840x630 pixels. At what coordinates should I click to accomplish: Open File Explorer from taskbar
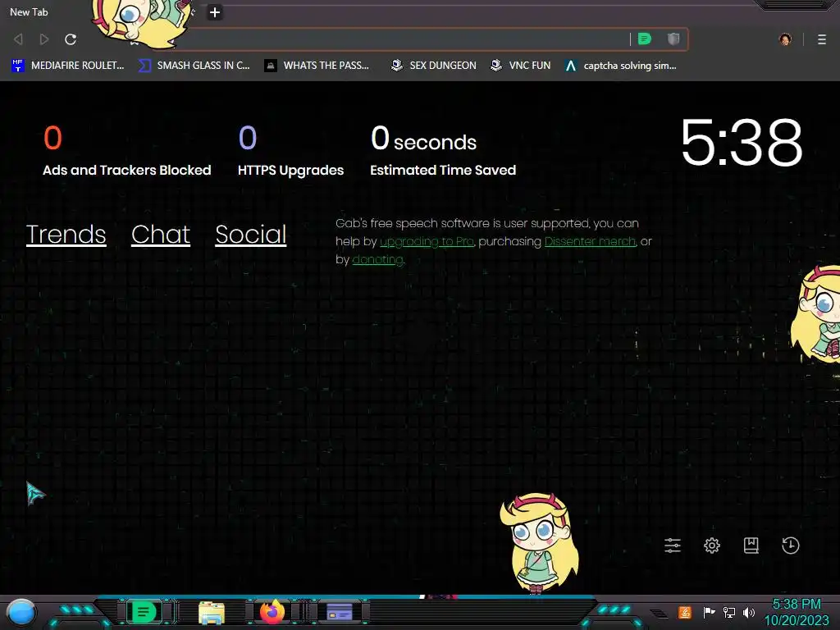click(x=212, y=612)
